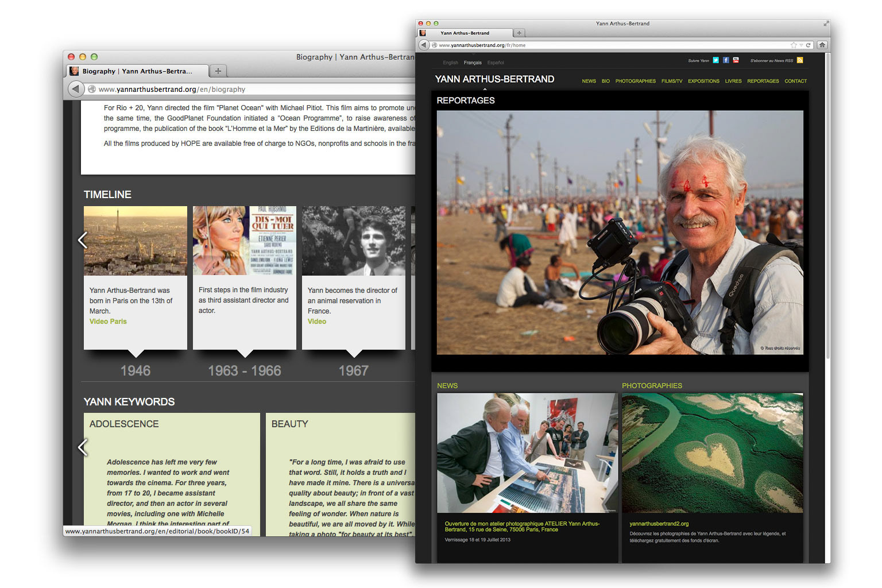Click the back arrow in Biography window
Image resolution: width=882 pixels, height=588 pixels.
click(76, 89)
